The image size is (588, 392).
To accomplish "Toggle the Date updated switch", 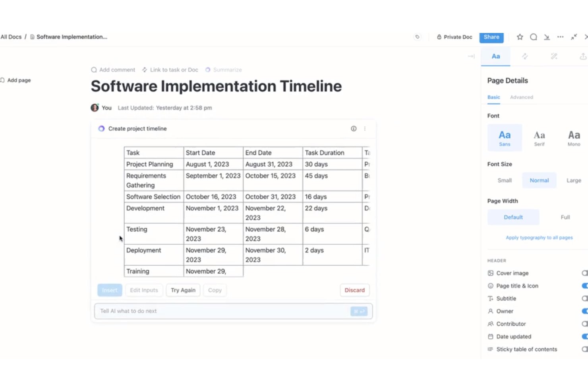I will (x=584, y=337).
